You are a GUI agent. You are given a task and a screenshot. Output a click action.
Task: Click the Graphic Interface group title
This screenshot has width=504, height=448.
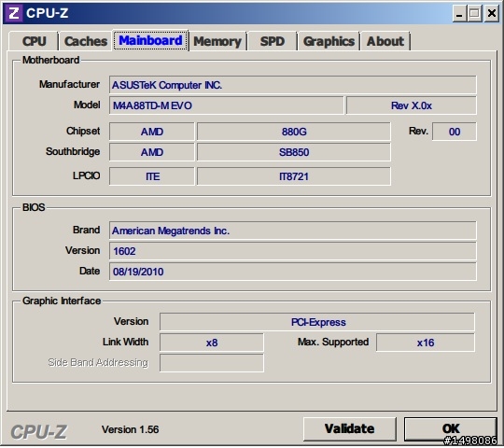[x=62, y=301]
